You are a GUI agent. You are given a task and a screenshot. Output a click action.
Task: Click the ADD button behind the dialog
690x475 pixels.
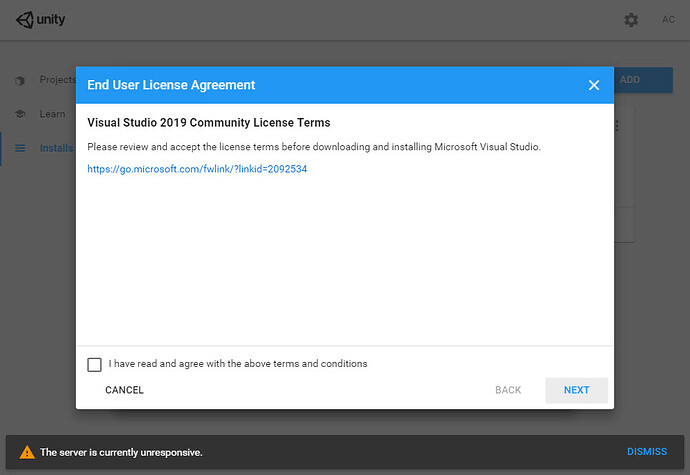pos(643,80)
